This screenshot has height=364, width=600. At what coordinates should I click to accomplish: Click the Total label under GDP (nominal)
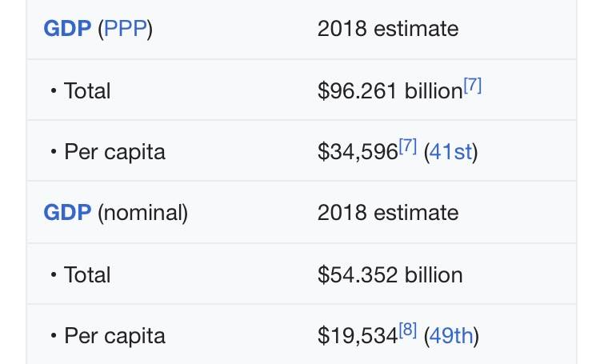[87, 274]
